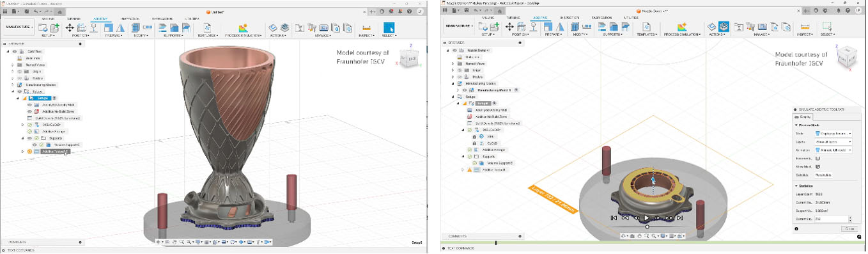Viewport: 868px width, 254px height.
Task: Select Additive Toolpath item in left browser
Action: [x=54, y=152]
